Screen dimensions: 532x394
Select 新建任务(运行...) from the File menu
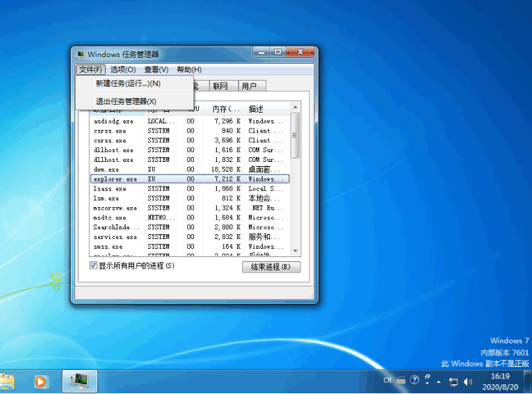point(128,83)
